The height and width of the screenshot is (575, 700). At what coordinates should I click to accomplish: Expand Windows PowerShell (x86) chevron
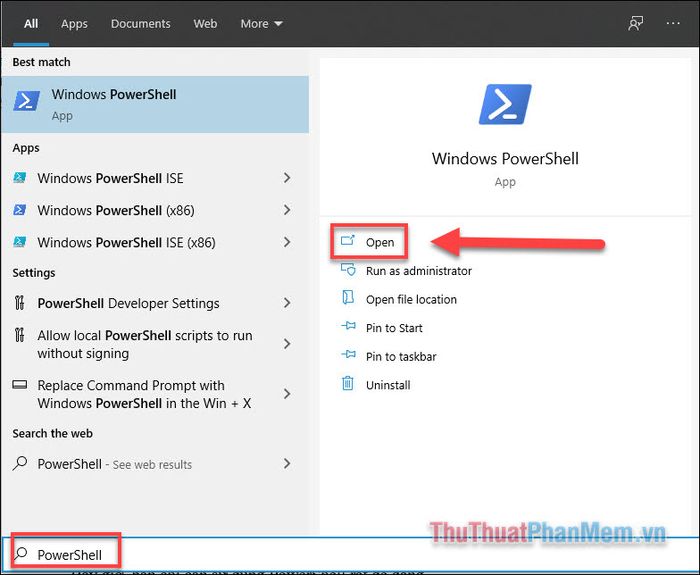pyautogui.click(x=287, y=210)
